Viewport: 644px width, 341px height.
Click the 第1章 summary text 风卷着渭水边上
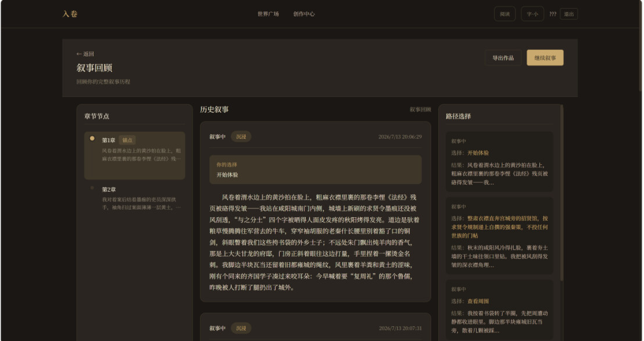(x=141, y=155)
